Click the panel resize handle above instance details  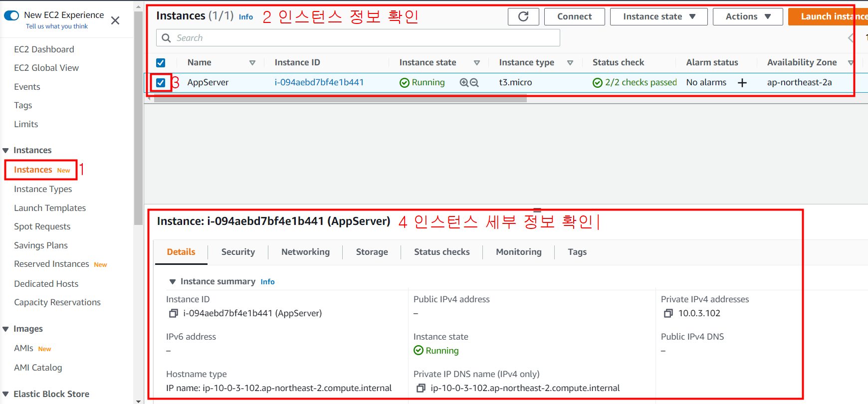[537, 210]
